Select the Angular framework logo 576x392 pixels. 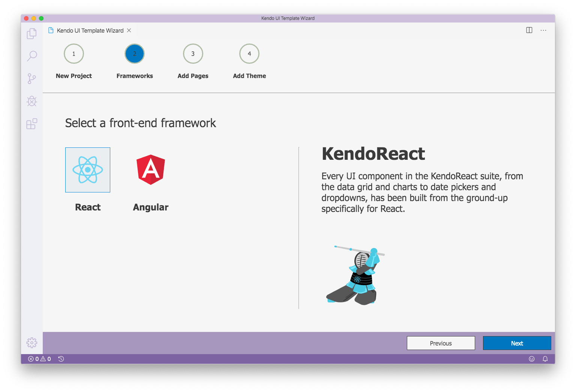click(151, 170)
